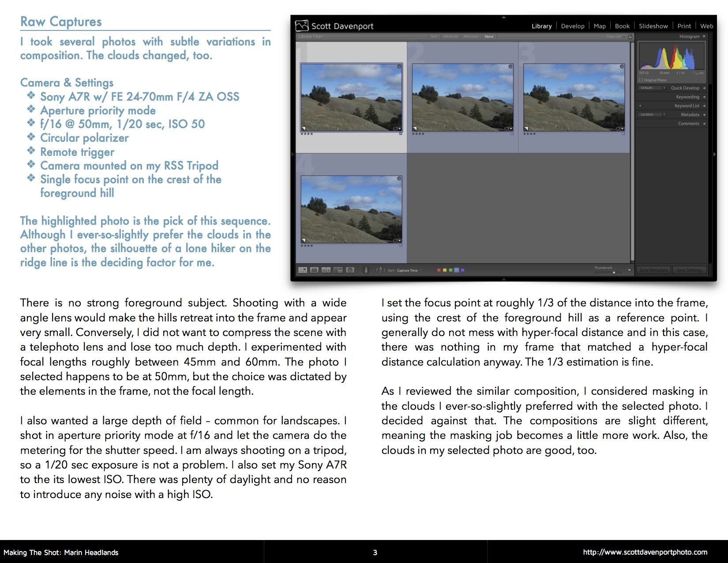Click flag corner icon on first photo
Image resolution: width=728 pixels, height=563 pixels.
304,128
